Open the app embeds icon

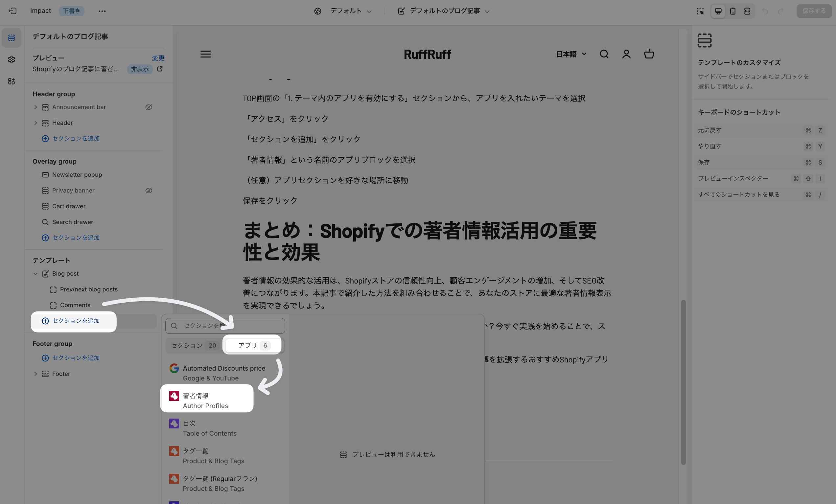pos(12,81)
